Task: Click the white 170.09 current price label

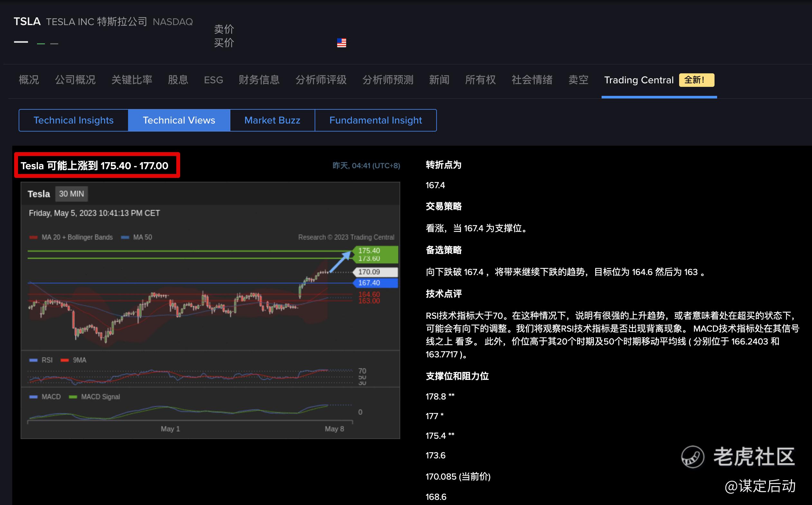Action: click(x=375, y=272)
